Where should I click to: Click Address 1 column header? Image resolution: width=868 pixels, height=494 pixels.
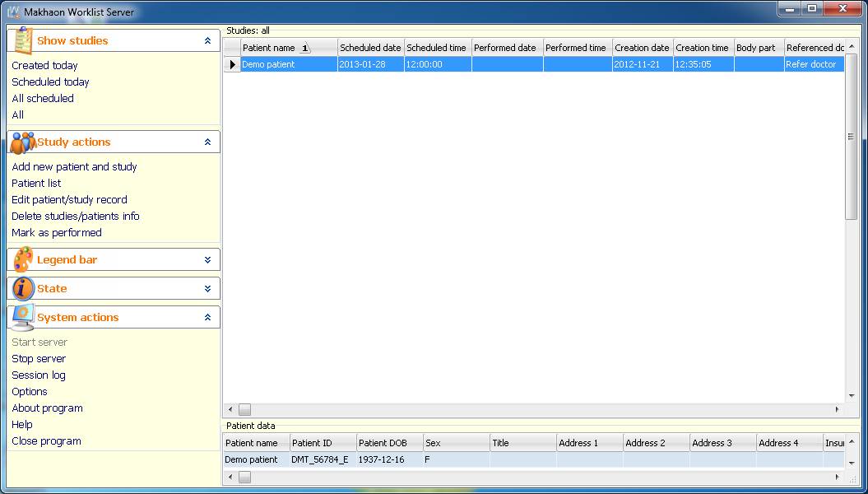click(590, 443)
